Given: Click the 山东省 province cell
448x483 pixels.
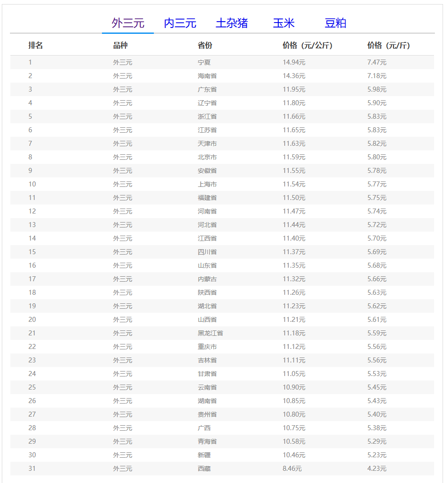Looking at the screenshot, I should tap(207, 265).
